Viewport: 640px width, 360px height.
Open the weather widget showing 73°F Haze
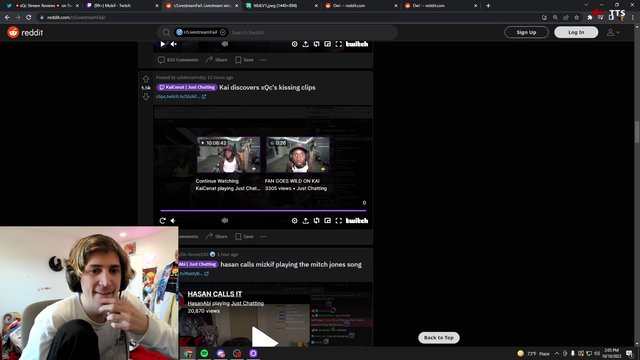[x=533, y=353]
